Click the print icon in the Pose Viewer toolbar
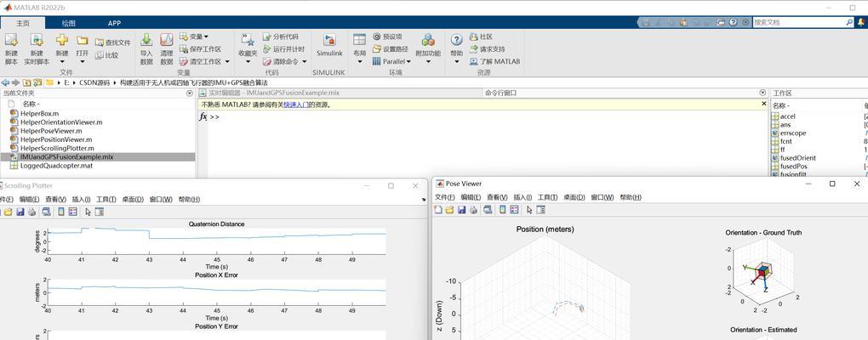 [x=473, y=210]
